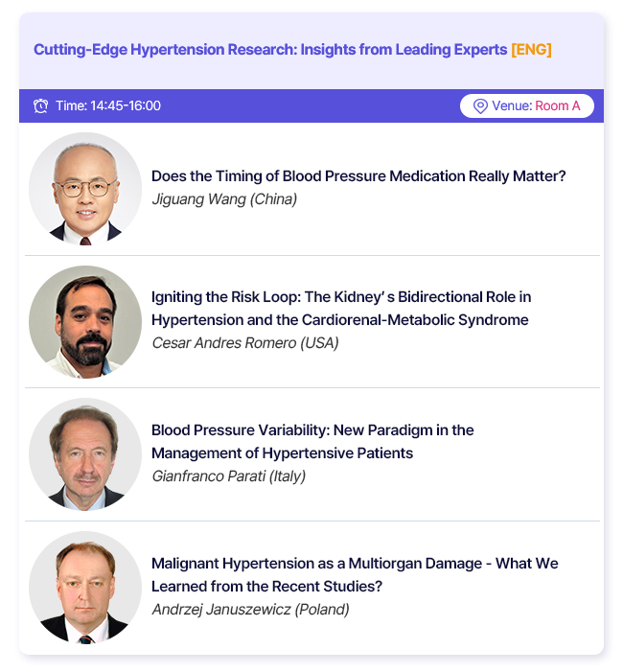Open the Timing of Blood Pressure Medication talk

358,176
